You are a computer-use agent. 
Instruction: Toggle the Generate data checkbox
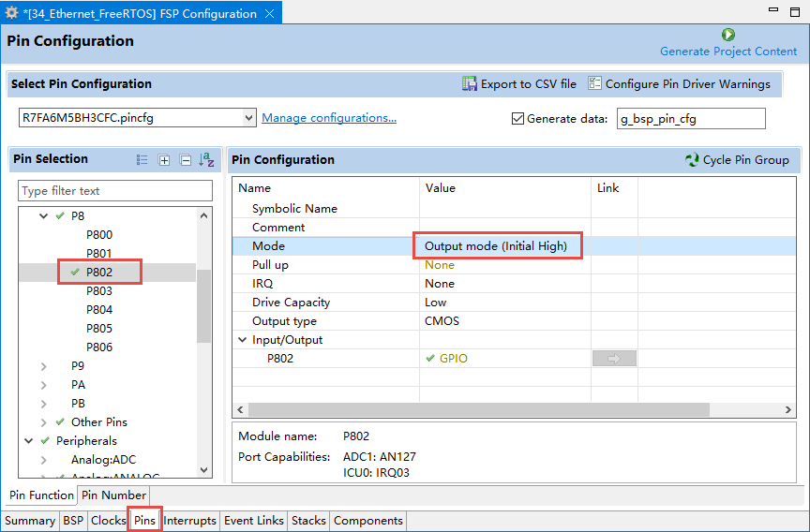click(x=517, y=119)
